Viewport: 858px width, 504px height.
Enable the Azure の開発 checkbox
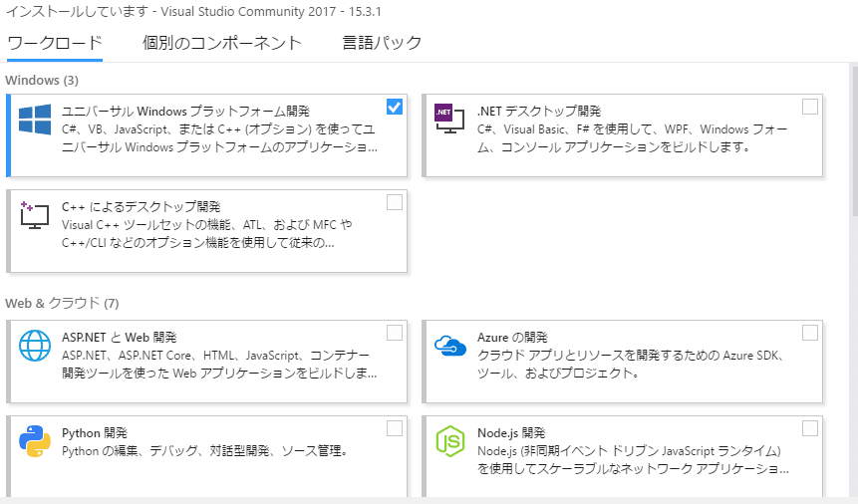(809, 333)
